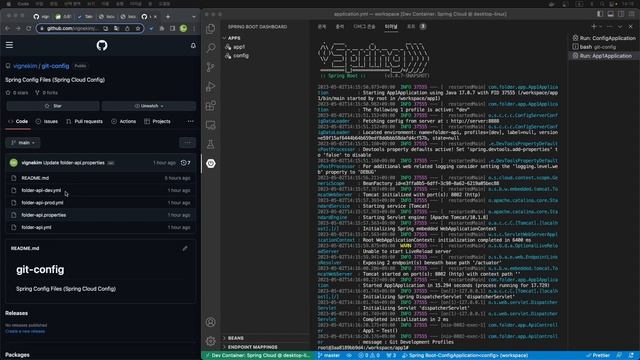The image size is (640, 360).
Task: Open the Source Control view
Action: click(211, 67)
